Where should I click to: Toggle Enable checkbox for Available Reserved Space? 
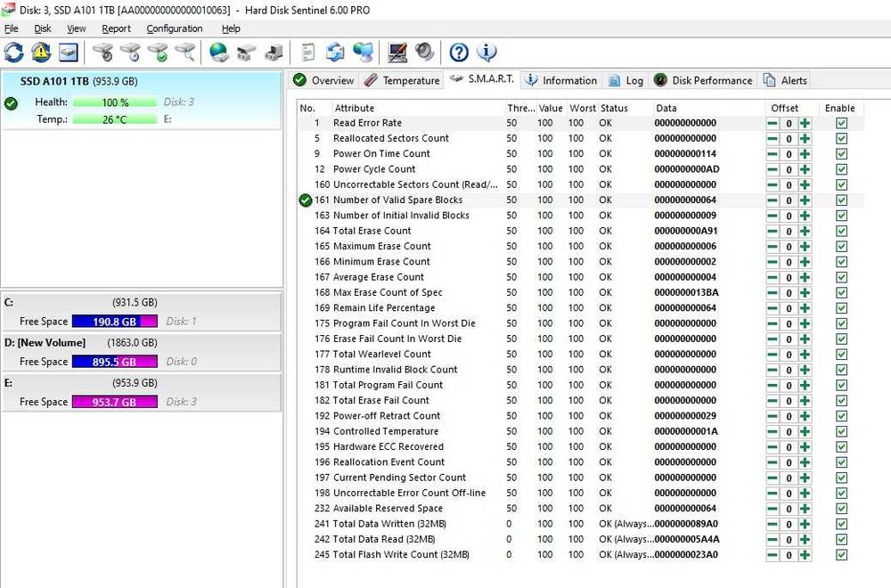(x=842, y=509)
